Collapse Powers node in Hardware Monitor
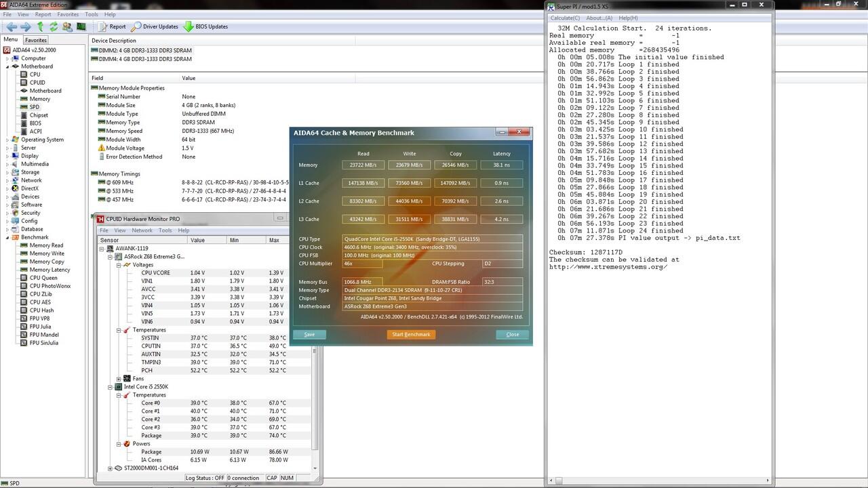Viewport: 868px width, 488px height. pyautogui.click(x=119, y=444)
